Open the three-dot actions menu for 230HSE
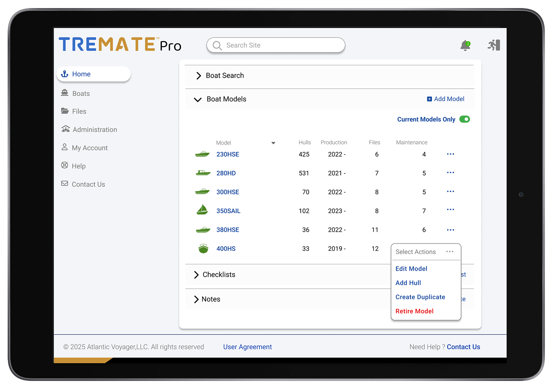 click(x=450, y=154)
